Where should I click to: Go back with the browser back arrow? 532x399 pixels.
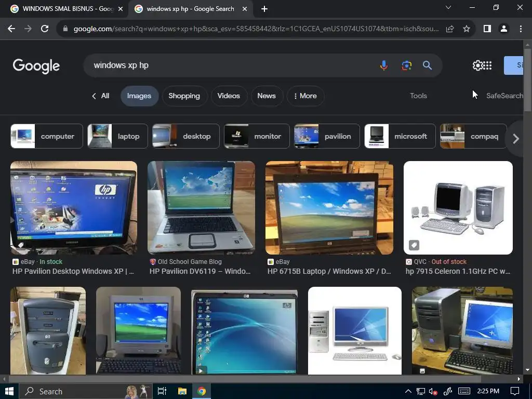pyautogui.click(x=11, y=29)
